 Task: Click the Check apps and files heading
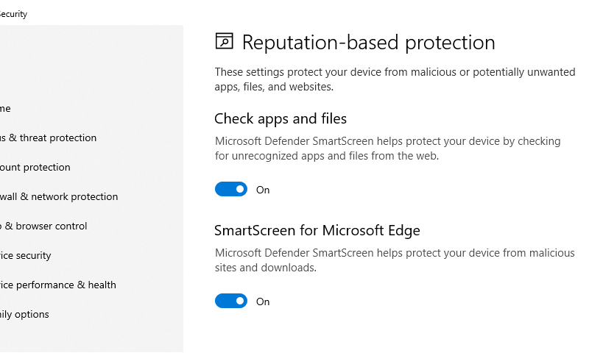point(281,118)
